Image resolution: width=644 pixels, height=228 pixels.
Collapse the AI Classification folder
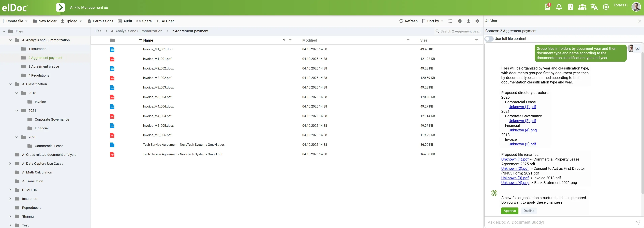(10, 84)
